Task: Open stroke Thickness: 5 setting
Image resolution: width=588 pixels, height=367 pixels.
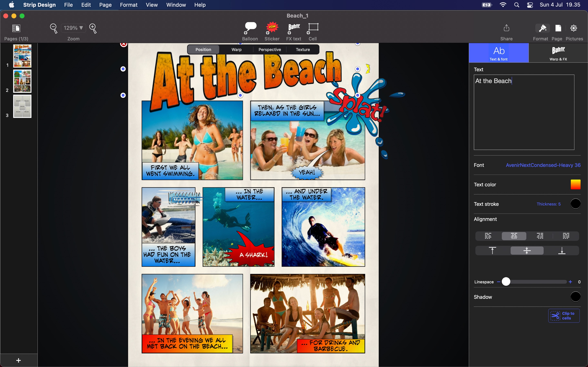Action: coord(548,204)
